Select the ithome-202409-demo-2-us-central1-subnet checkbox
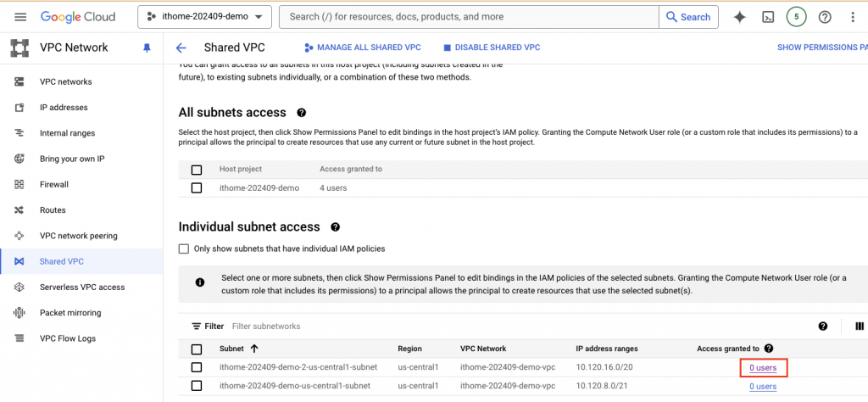Screen dimensions: 868x402 197,367
